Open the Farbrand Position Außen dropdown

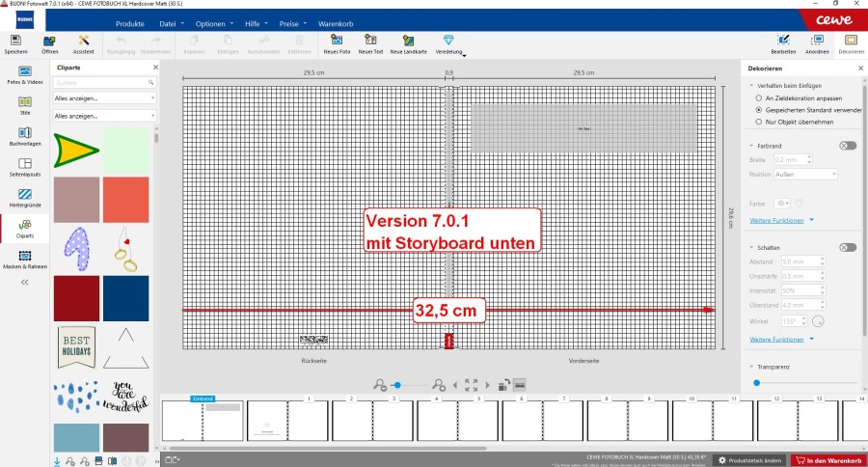[805, 174]
